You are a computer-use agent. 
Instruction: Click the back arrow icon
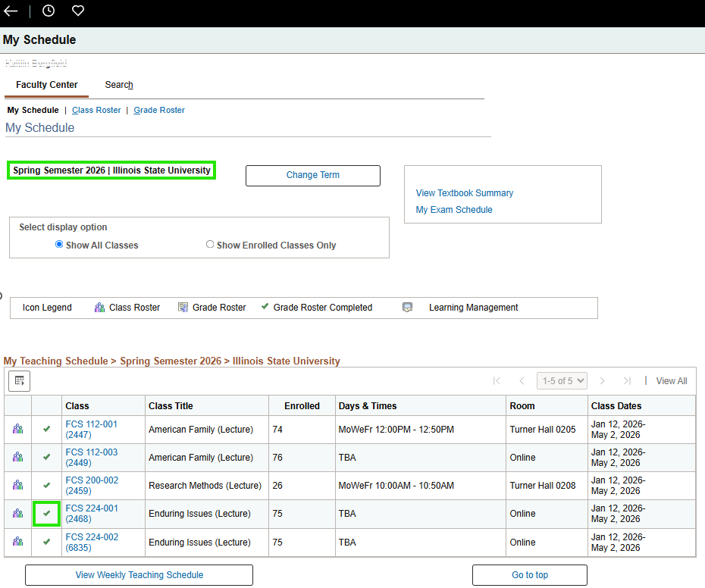11,11
